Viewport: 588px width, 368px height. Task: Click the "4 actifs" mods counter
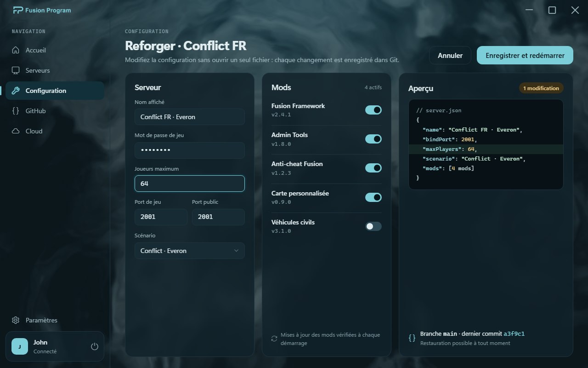(x=373, y=87)
